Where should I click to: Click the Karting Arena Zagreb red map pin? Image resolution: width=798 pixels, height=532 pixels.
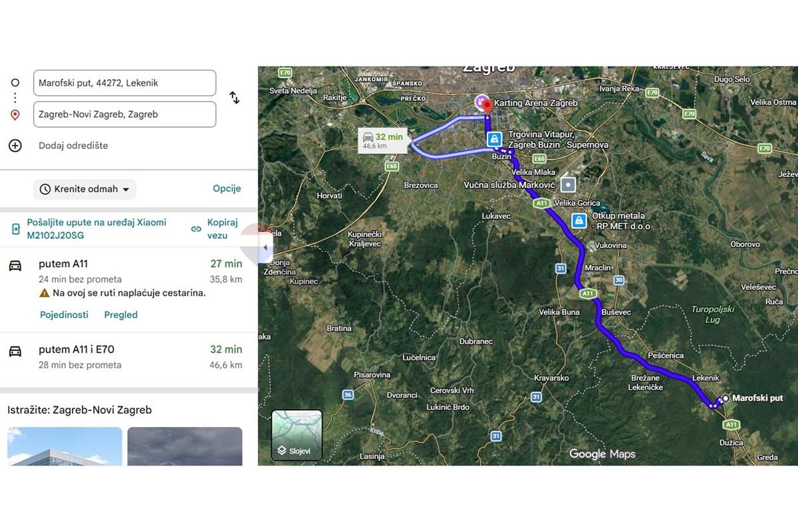tap(487, 105)
